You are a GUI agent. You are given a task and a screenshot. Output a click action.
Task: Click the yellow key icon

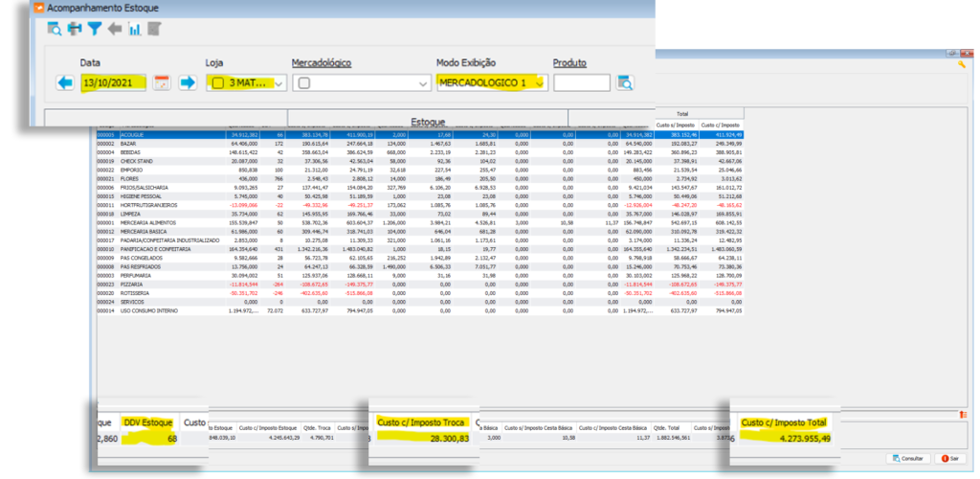point(961,64)
